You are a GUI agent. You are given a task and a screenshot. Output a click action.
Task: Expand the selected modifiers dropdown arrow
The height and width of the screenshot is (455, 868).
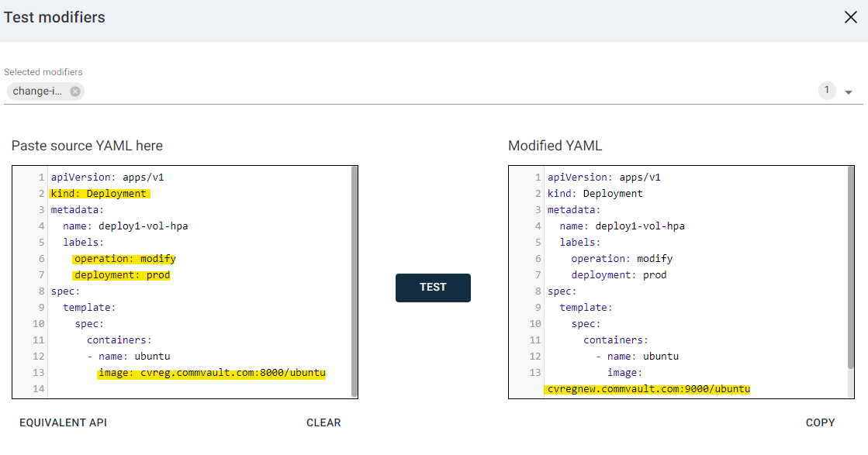[x=849, y=92]
